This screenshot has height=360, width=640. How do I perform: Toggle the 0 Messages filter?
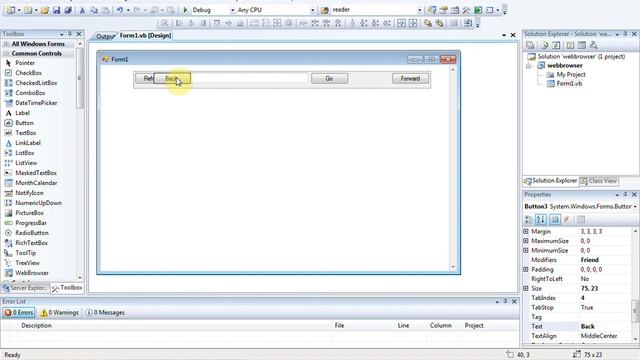[x=105, y=313]
